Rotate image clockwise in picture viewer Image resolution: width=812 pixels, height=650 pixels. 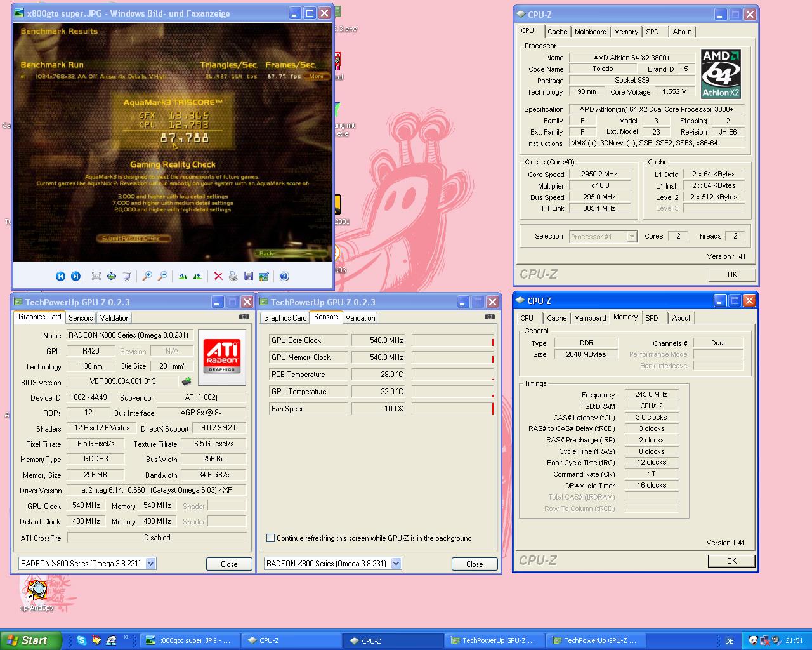coord(183,276)
